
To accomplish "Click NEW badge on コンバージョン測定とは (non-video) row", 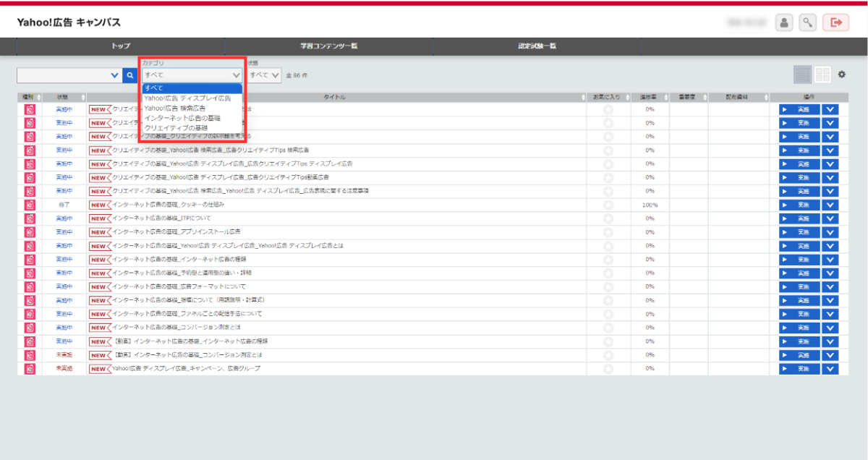I will [x=100, y=328].
